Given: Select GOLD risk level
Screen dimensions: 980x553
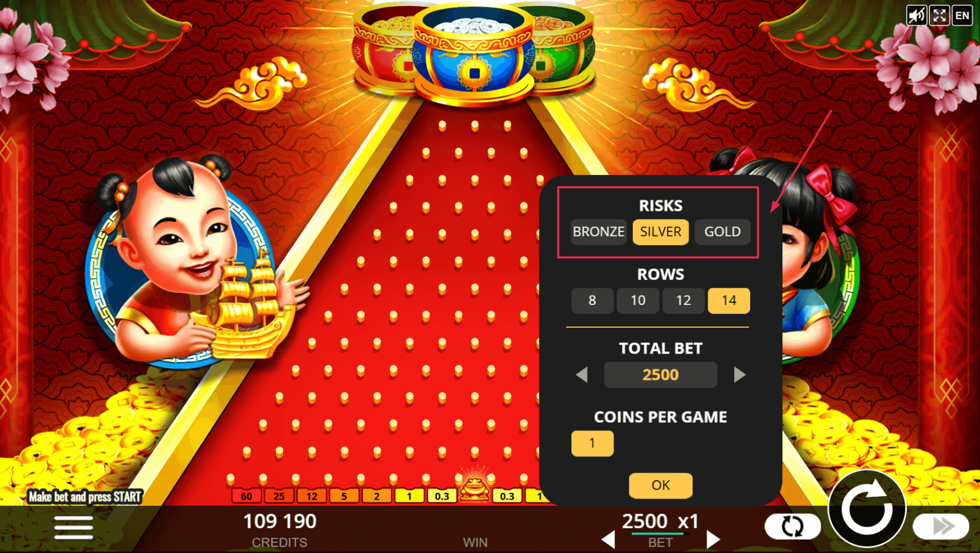Looking at the screenshot, I should [722, 232].
